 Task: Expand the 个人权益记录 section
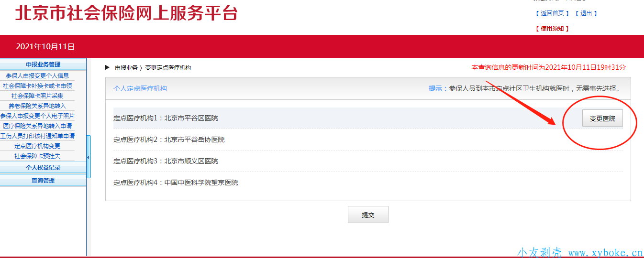[x=43, y=168]
